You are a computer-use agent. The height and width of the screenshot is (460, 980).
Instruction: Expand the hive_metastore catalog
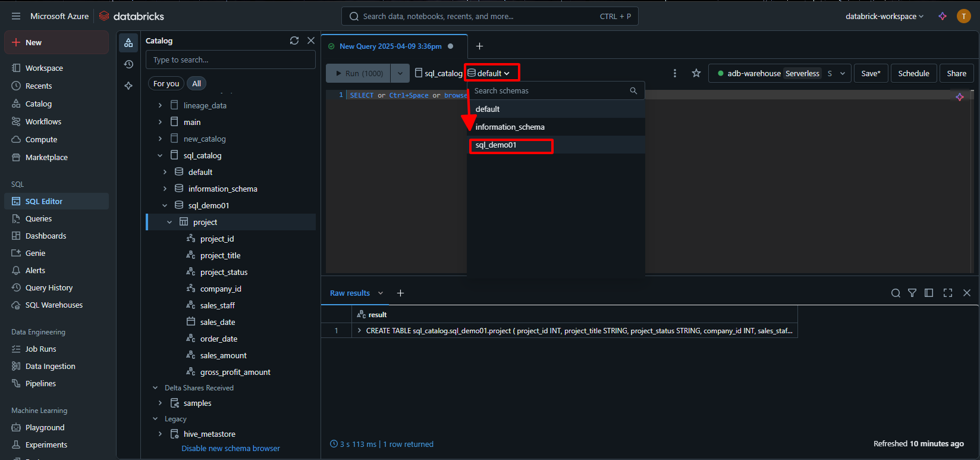pos(160,434)
